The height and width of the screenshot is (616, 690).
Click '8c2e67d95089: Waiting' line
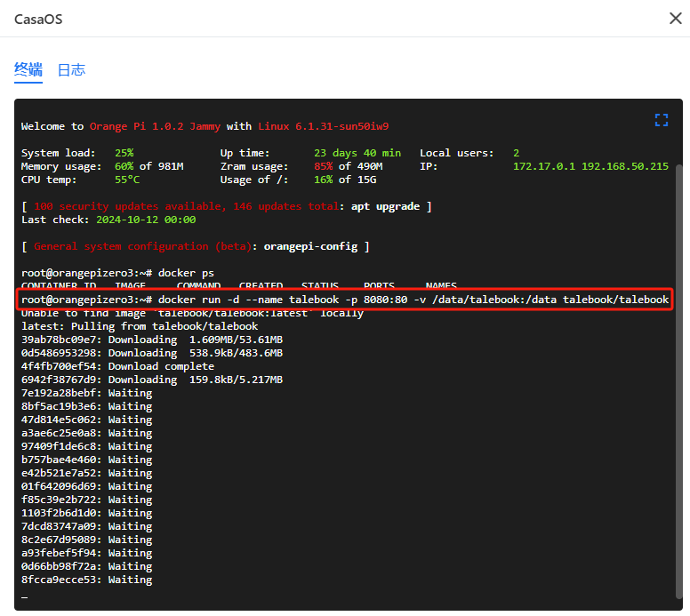(x=86, y=540)
